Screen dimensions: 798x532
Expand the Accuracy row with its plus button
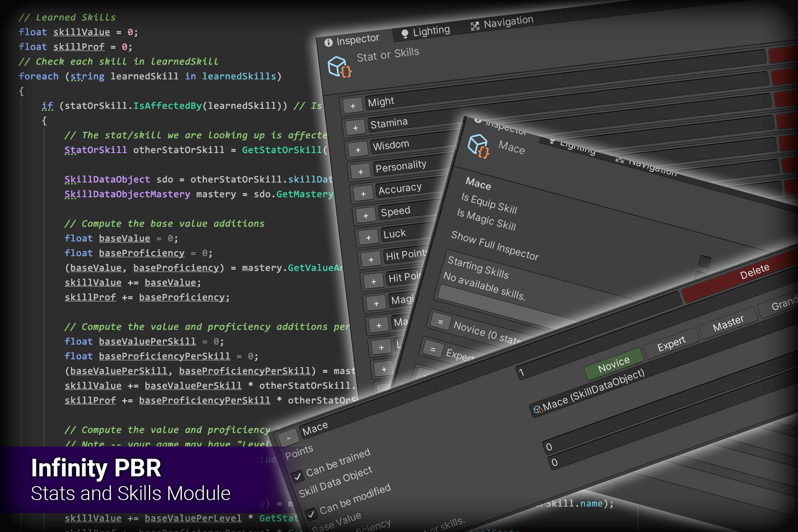point(363,194)
